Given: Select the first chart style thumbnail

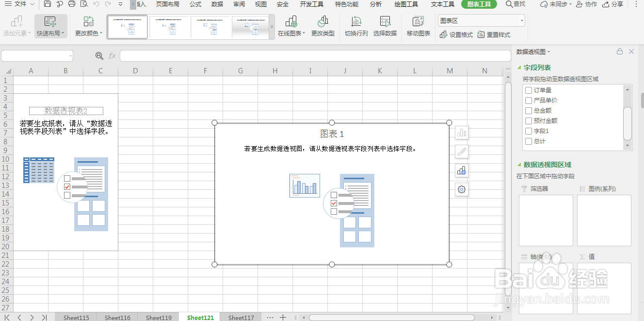Looking at the screenshot, I should pyautogui.click(x=128, y=27).
